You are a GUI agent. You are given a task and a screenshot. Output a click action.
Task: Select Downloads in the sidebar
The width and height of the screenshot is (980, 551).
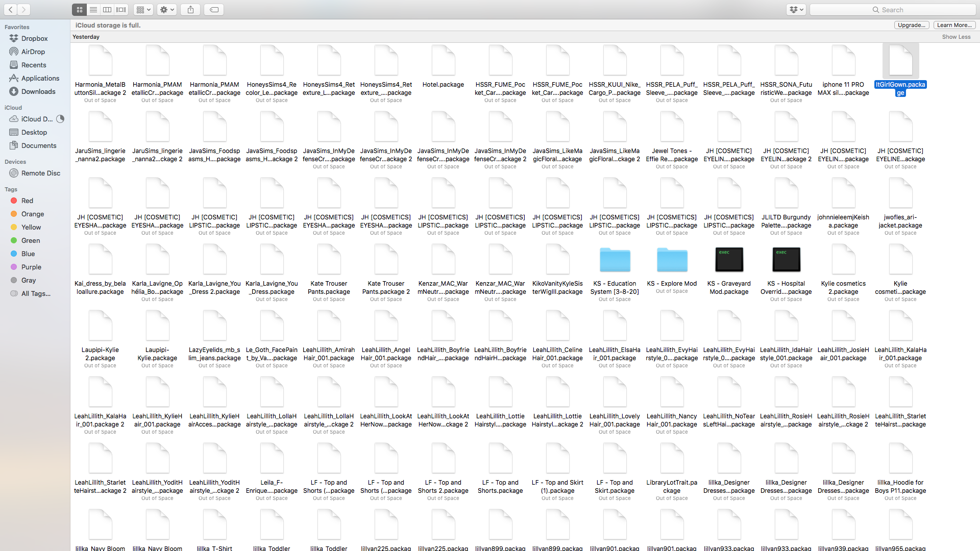(x=38, y=91)
